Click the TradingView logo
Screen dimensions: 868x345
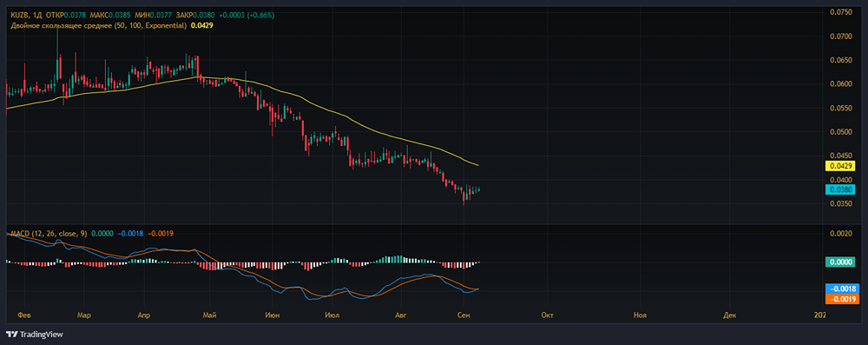(35, 335)
